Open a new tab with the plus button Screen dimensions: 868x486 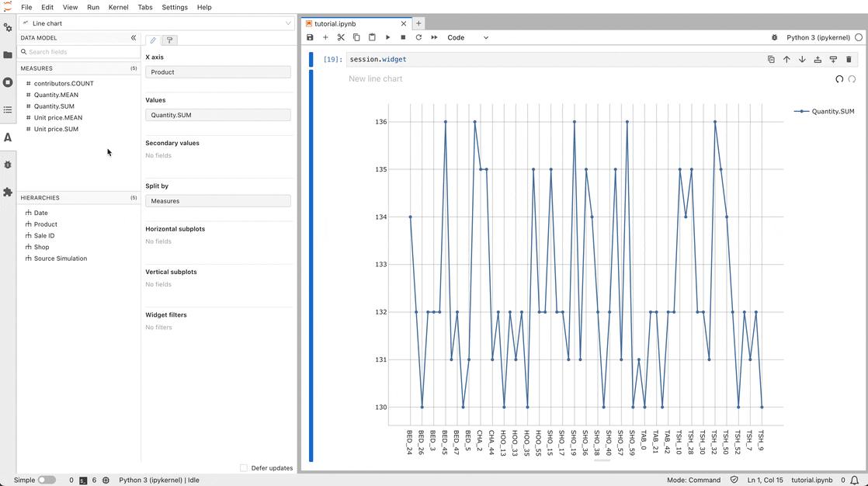(x=418, y=23)
